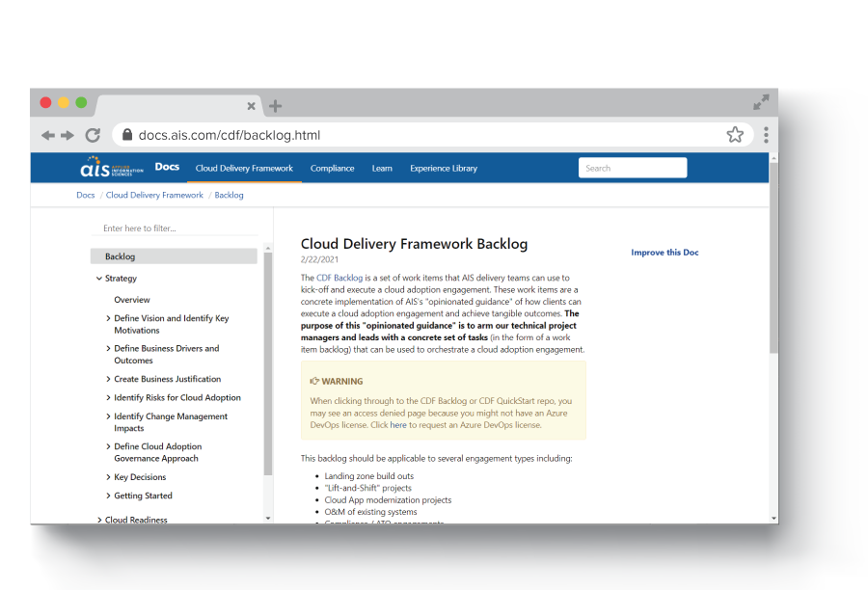Follow the CDF Backlog link in the intro
The height and width of the screenshot is (590, 868).
click(339, 278)
